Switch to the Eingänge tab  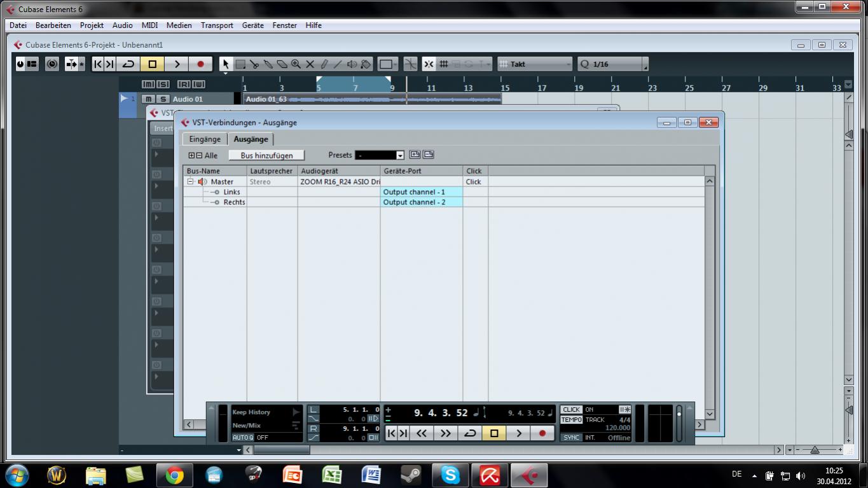[x=205, y=139]
